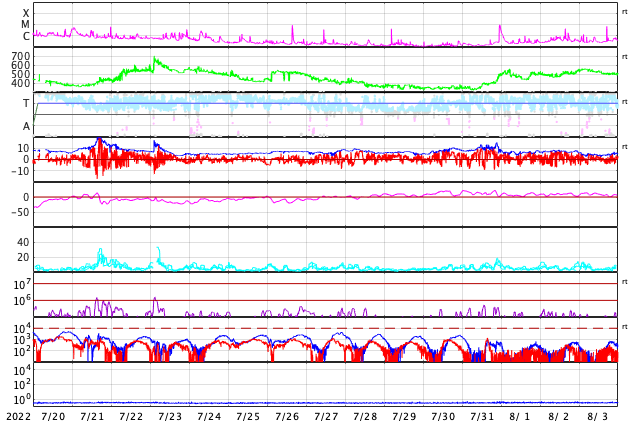The width and height of the screenshot is (634, 424).
Task: Click the rt marker beside the green plot
Action: pos(624,56)
